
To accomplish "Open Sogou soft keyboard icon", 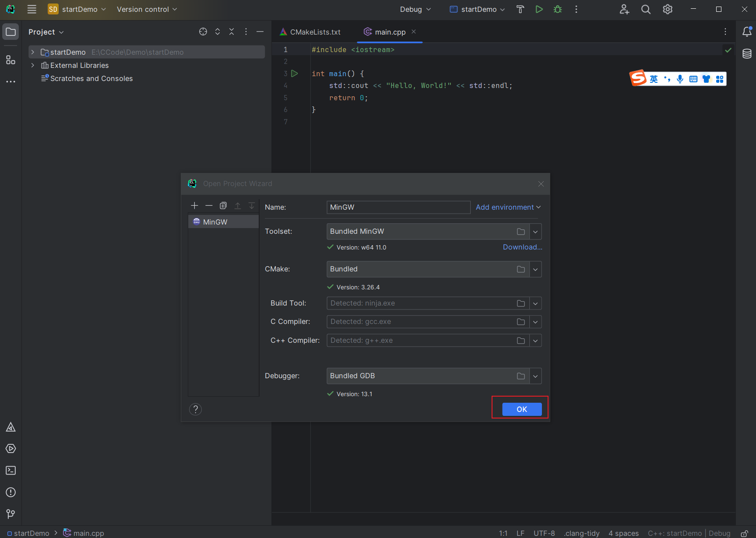I will pos(693,79).
